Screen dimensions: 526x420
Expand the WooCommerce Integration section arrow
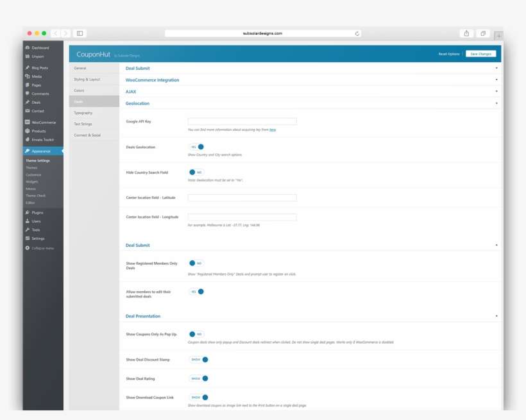point(496,80)
